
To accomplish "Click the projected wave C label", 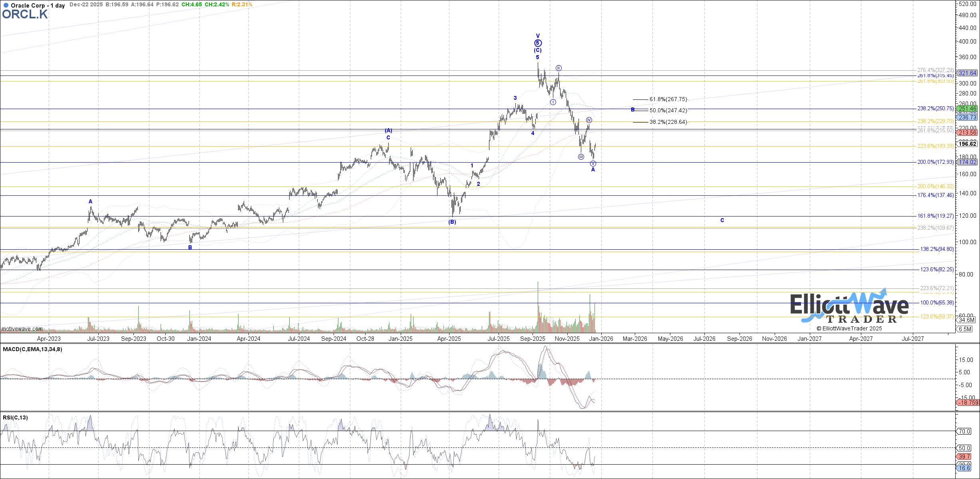I will click(x=722, y=220).
